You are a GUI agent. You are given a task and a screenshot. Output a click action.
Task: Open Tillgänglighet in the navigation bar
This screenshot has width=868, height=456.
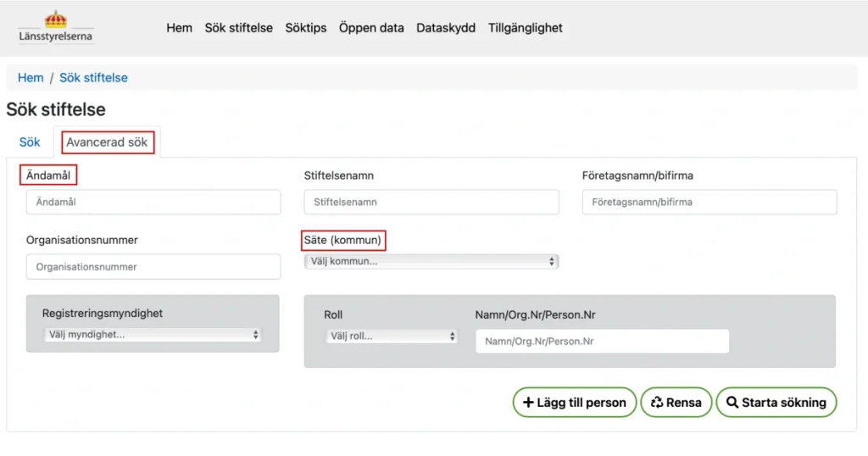pos(526,28)
